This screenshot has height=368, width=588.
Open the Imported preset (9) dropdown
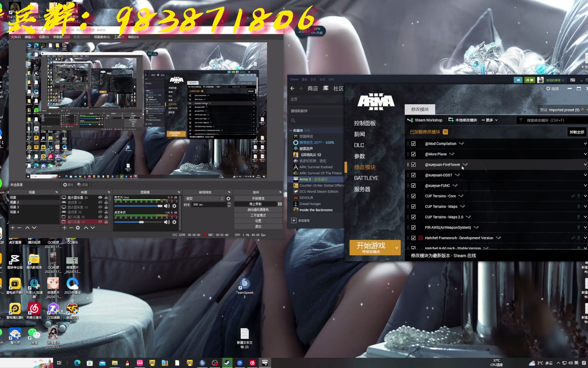563,110
